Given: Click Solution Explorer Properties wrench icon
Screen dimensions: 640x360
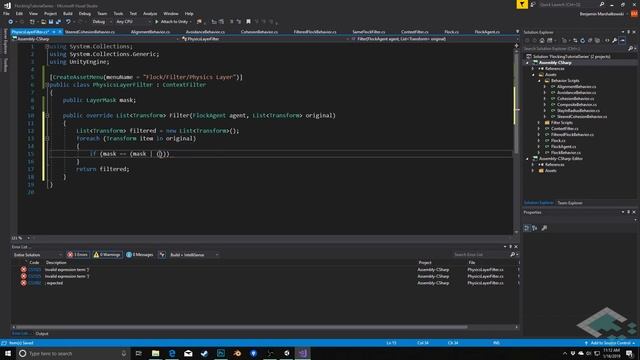Looking at the screenshot, I should click(615, 40).
